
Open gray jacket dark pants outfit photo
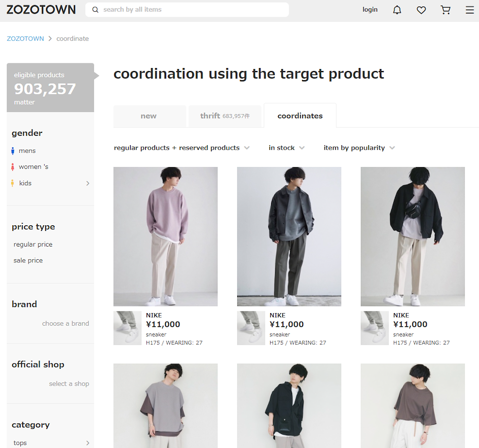point(289,236)
